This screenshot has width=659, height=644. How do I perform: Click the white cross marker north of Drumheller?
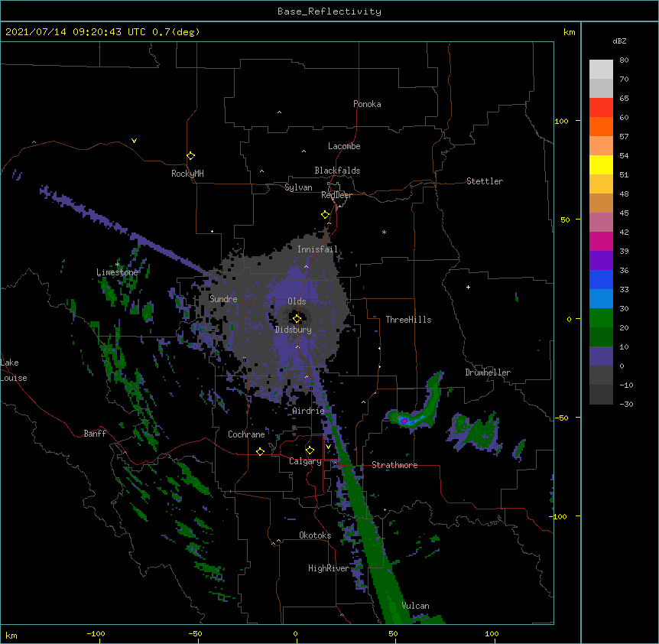point(468,287)
